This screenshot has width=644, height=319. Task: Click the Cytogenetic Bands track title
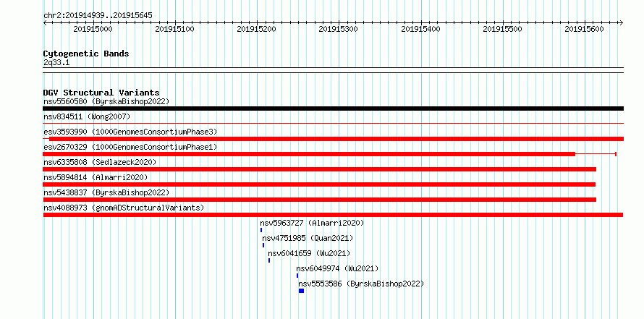[x=86, y=54]
